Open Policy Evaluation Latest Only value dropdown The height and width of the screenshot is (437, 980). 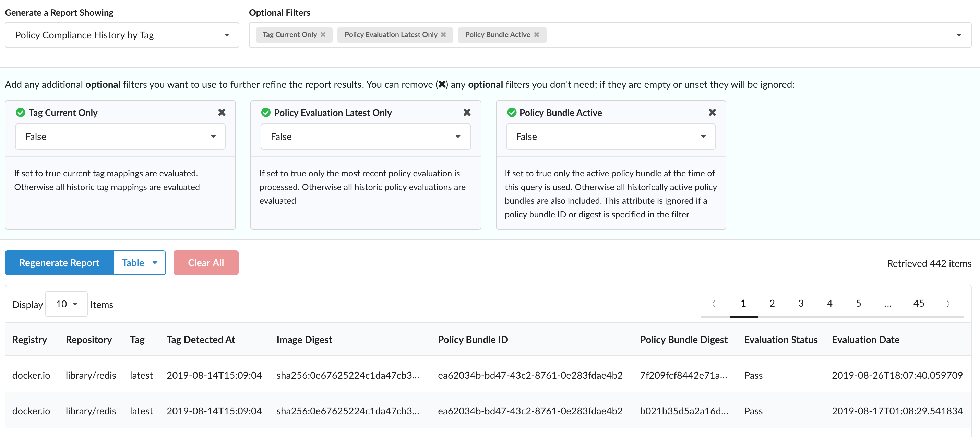pos(365,137)
